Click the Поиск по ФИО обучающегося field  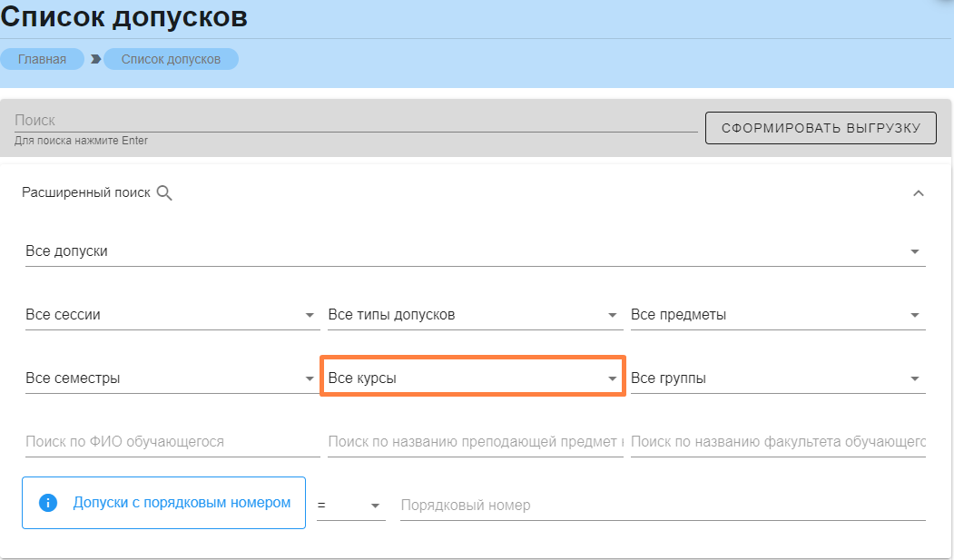coord(171,442)
